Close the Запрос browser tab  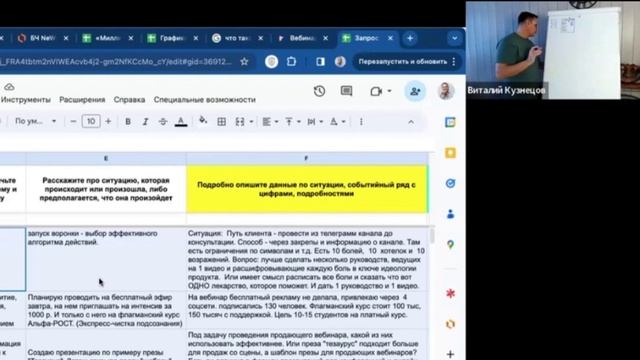pos(390,38)
